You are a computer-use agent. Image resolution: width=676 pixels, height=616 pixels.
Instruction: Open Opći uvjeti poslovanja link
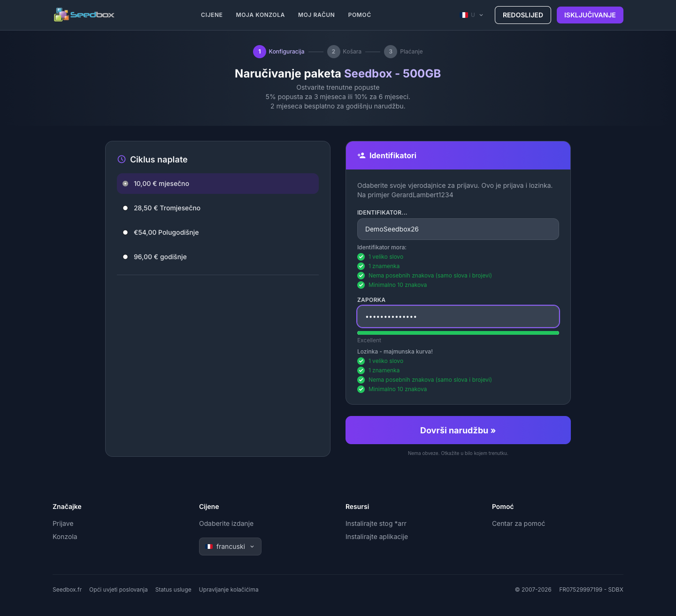click(118, 590)
